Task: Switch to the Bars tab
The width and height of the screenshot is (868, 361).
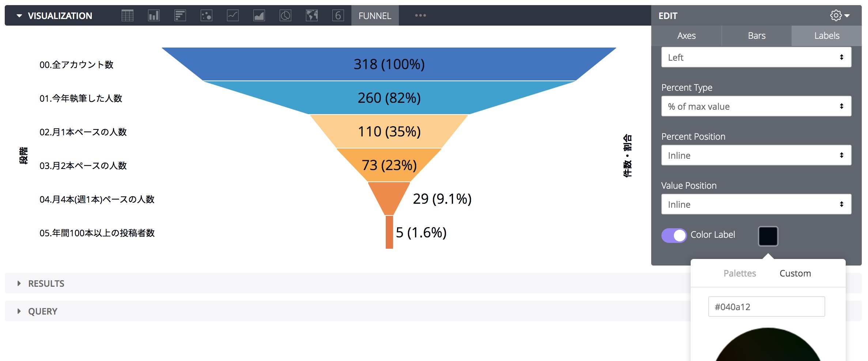Action: (x=756, y=35)
